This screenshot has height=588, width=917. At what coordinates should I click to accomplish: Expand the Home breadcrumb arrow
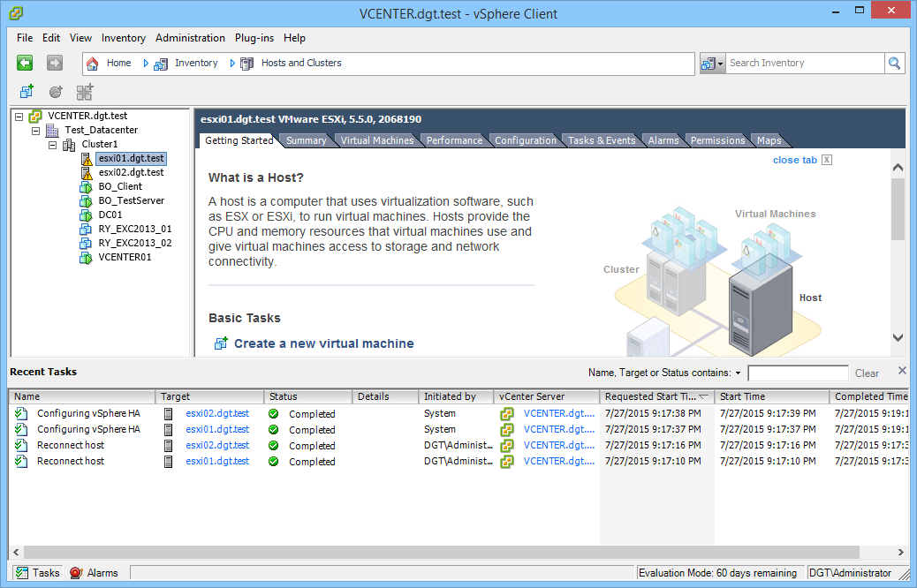(146, 63)
